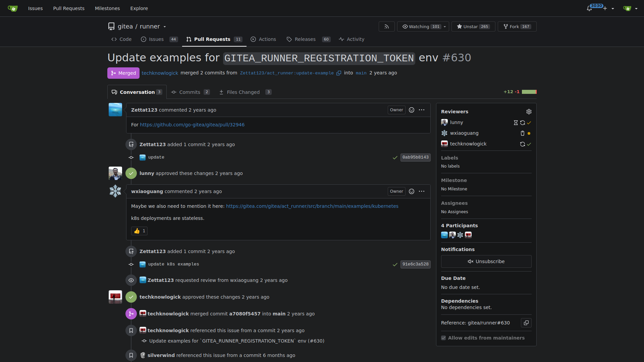Image resolution: width=644 pixels, height=362 pixels.
Task: Open the github.com go-gitea pull 32946 link
Action: click(x=192, y=125)
